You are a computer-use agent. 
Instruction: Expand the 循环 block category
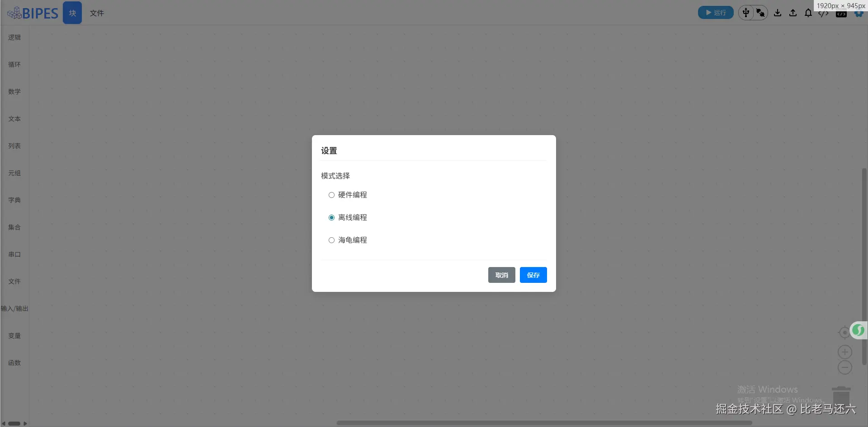point(14,64)
